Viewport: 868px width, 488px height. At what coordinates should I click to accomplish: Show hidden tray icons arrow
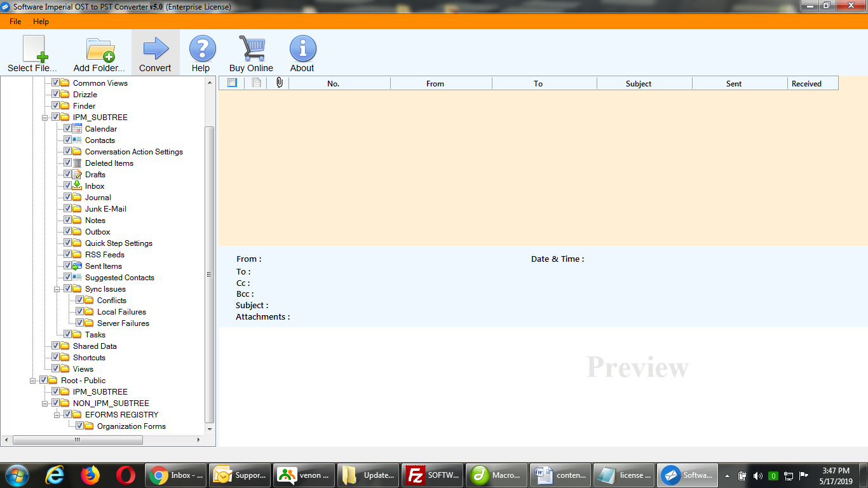(727, 475)
